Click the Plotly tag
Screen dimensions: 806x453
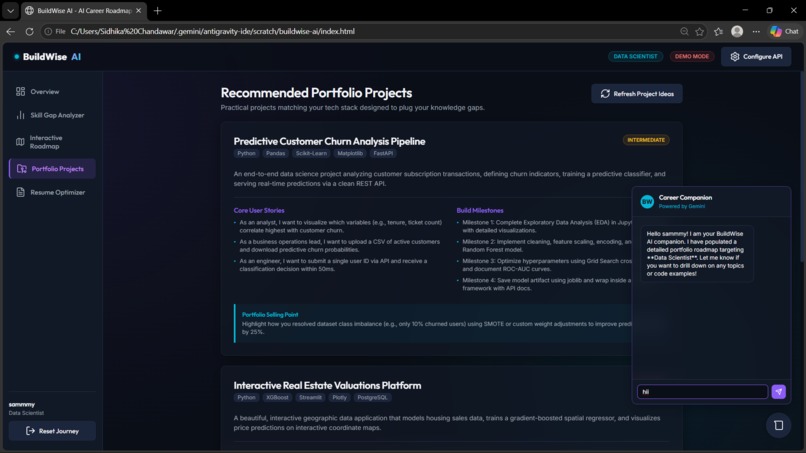[x=339, y=397]
